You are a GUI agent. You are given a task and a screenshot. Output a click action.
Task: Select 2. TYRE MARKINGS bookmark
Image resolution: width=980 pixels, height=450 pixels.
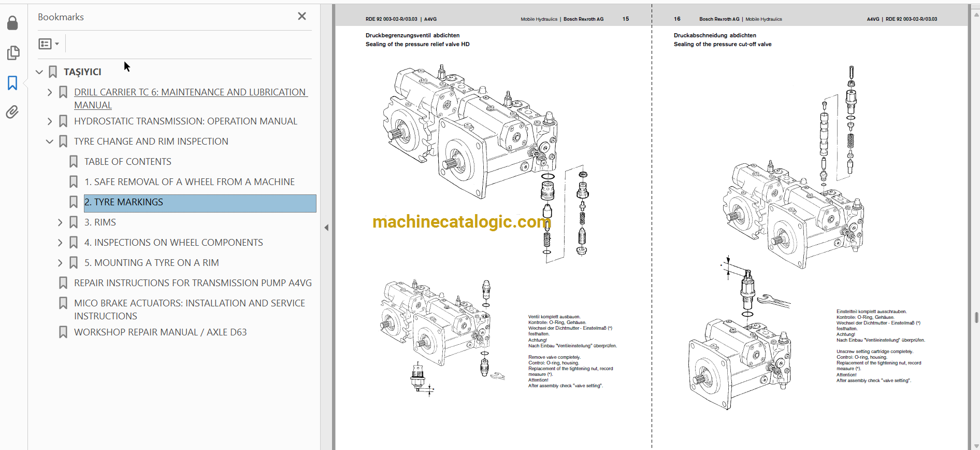coord(200,203)
